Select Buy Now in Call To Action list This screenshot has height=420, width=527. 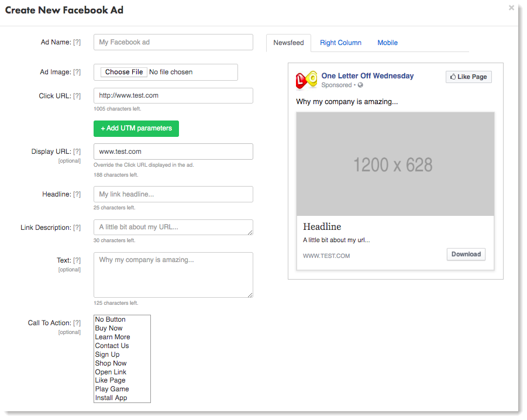[122, 328]
